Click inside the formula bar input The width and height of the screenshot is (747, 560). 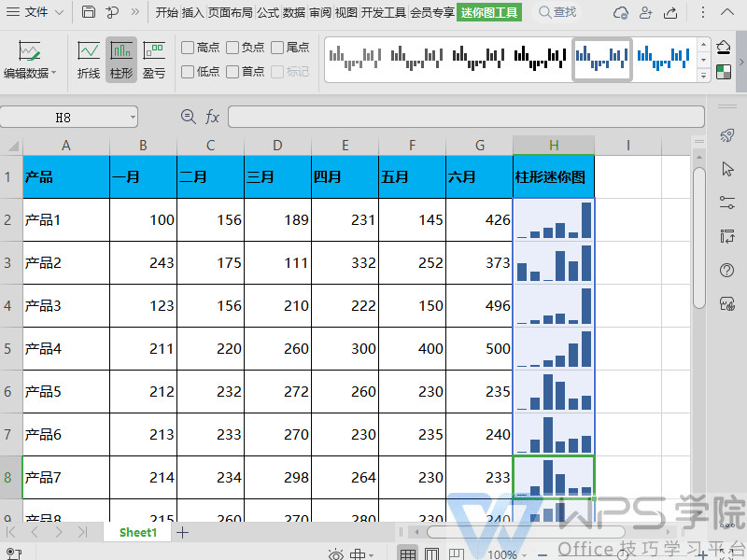pos(466,117)
